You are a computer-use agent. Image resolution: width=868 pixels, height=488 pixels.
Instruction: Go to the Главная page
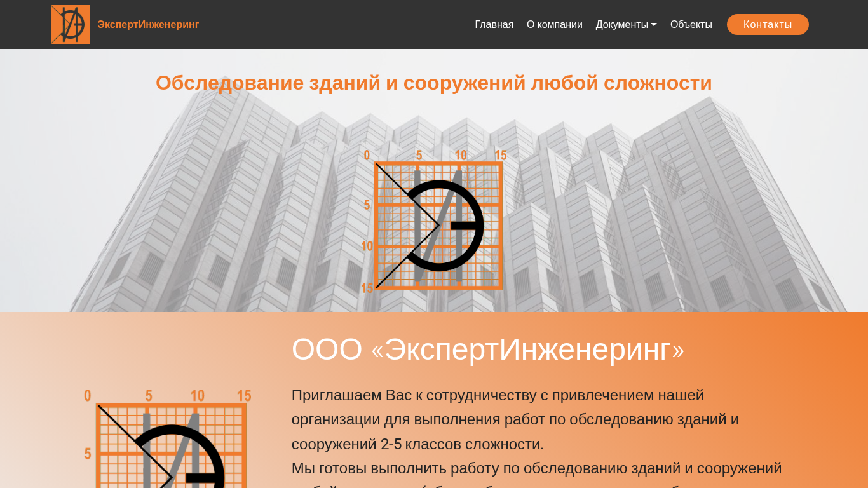tap(494, 24)
